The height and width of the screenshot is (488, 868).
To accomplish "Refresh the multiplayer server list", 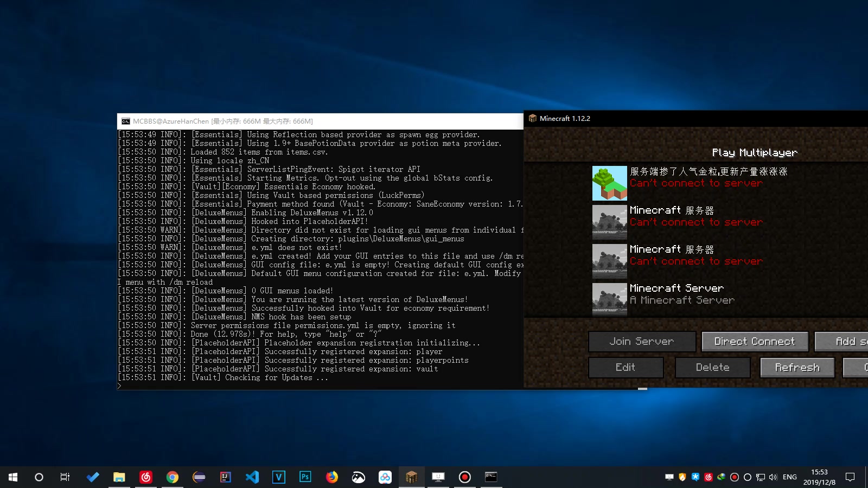I will [797, 368].
